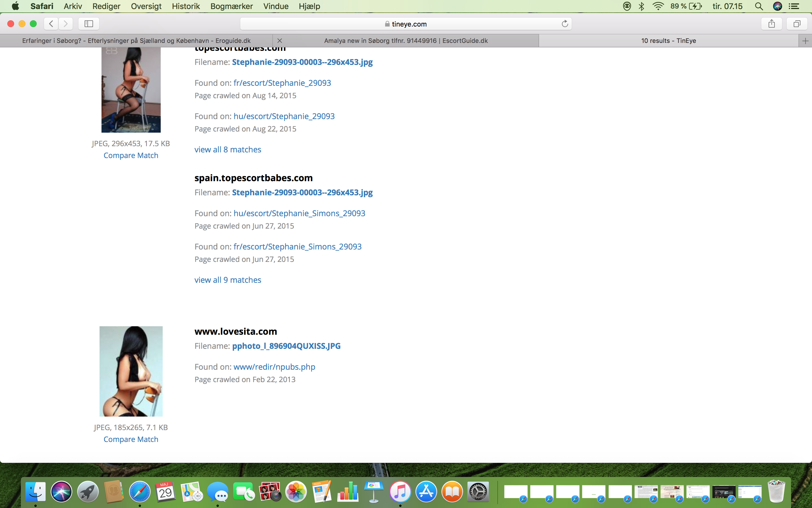
Task: Go forward with the Safari forward arrow
Action: click(x=66, y=23)
